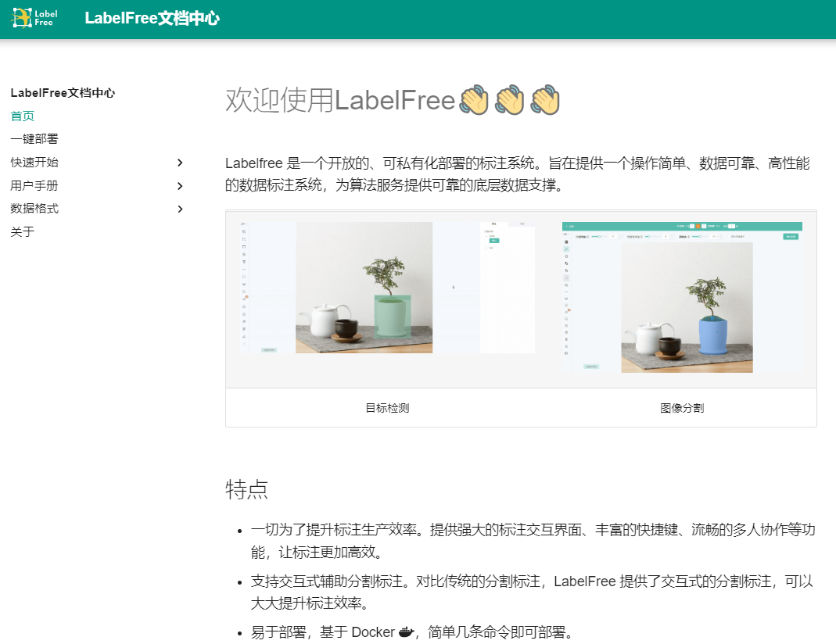
Task: Open the 数据格式 sidebar section
Action: (34, 208)
